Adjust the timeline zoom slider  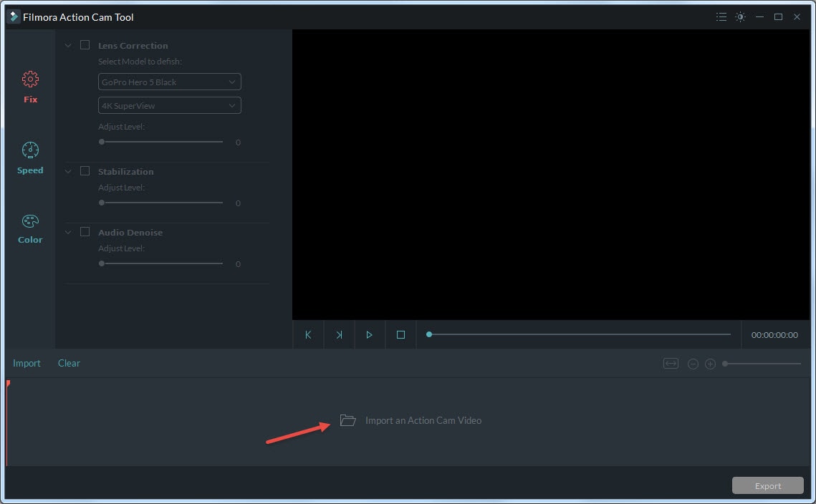coord(762,364)
